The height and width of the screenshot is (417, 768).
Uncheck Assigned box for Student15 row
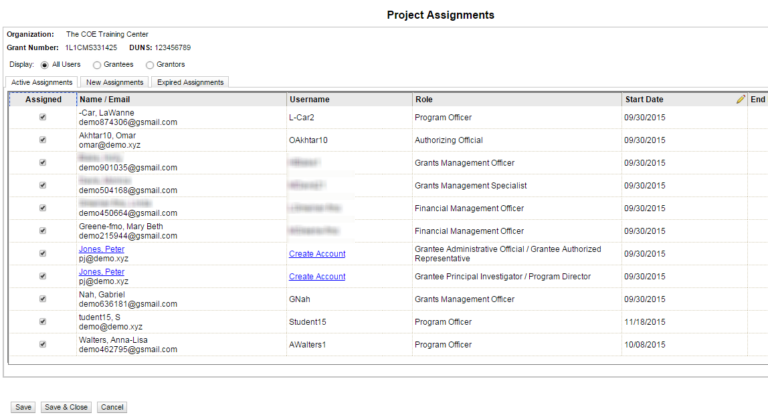pos(42,322)
